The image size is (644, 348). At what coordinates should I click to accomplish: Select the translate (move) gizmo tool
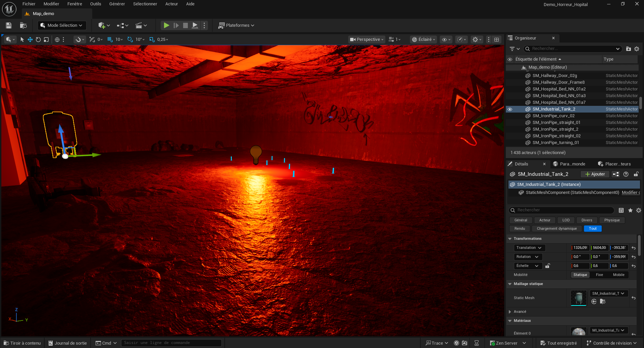coord(30,40)
